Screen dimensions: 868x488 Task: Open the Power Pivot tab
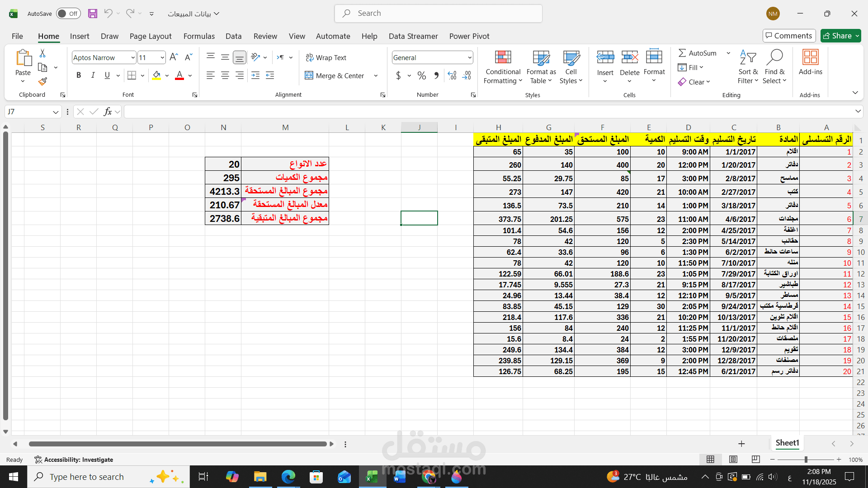pos(469,36)
